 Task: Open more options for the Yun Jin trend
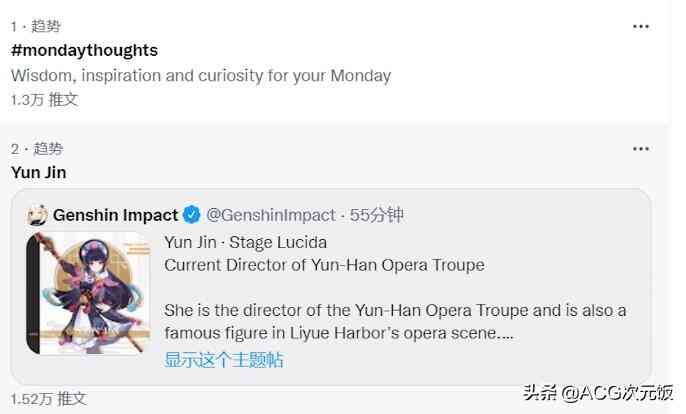[x=641, y=149]
